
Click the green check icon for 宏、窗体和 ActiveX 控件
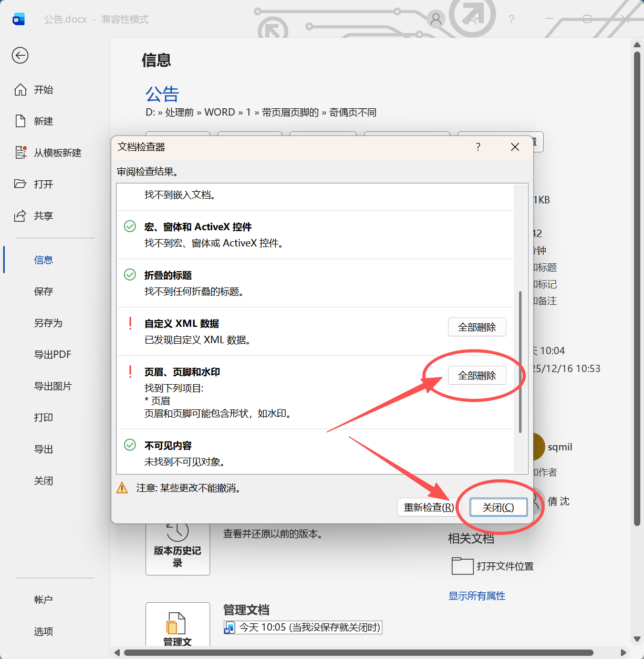pyautogui.click(x=130, y=226)
